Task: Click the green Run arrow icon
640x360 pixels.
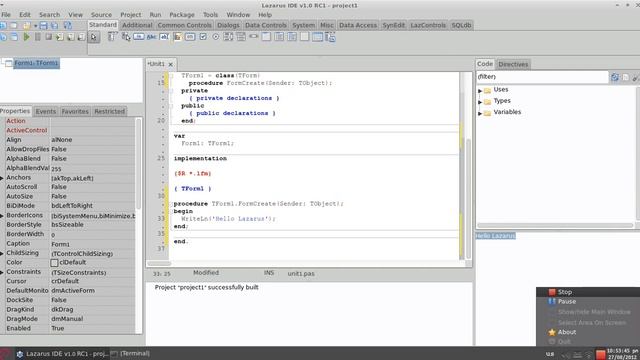Action: pyautogui.click(x=27, y=37)
